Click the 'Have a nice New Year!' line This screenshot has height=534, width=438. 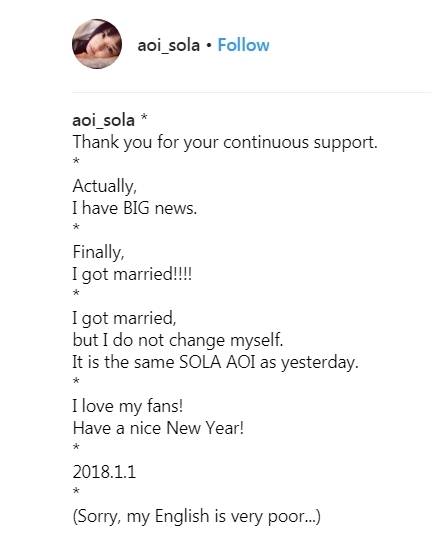click(x=158, y=428)
